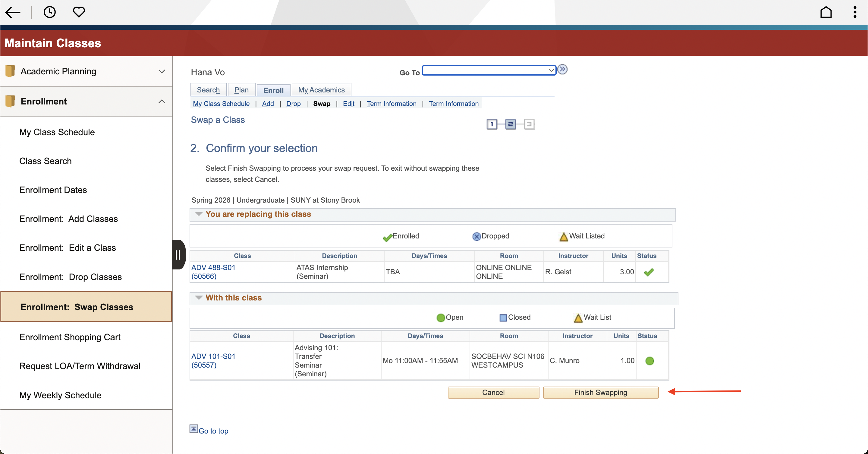Image resolution: width=868 pixels, height=454 pixels.
Task: Open the My Academics tab
Action: click(x=321, y=90)
